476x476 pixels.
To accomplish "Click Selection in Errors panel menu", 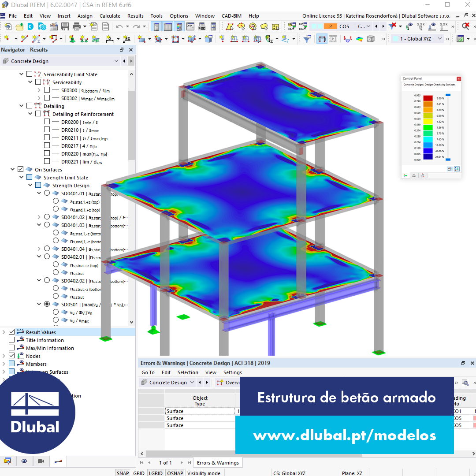I will click(188, 372).
